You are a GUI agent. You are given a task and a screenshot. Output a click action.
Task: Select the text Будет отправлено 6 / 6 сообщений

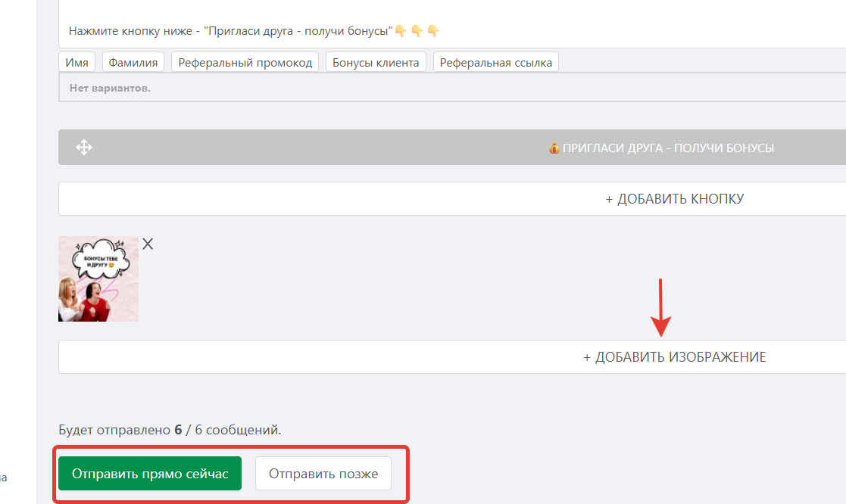click(170, 430)
